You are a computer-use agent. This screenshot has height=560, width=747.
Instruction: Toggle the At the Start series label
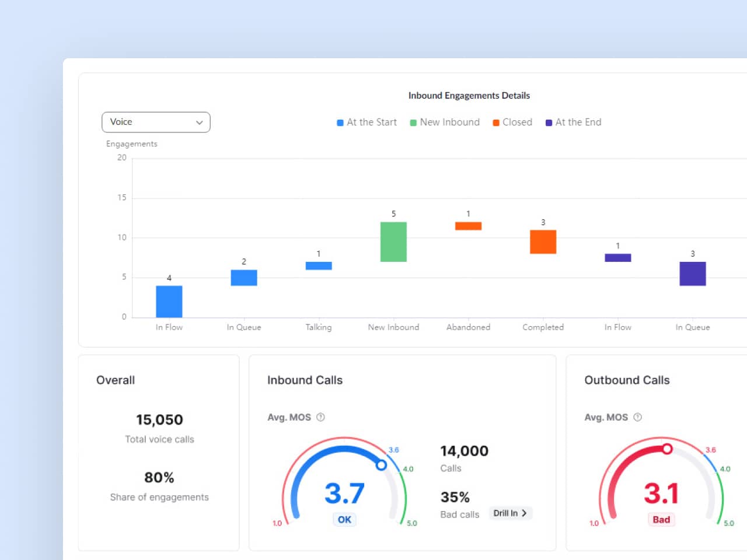(372, 122)
